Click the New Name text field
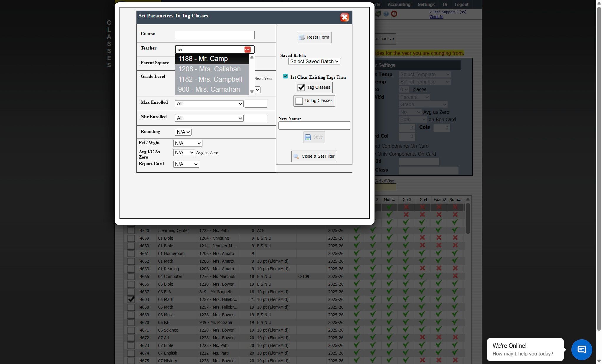Viewport: 602px width, 364px height. click(x=314, y=126)
